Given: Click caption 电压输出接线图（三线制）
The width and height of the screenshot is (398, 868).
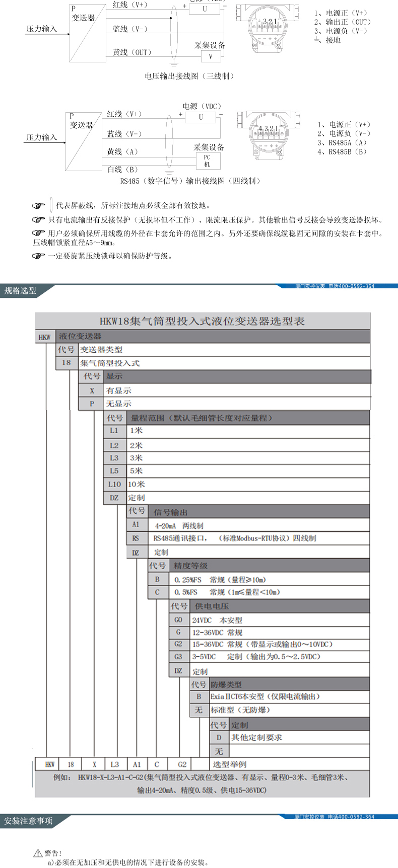Looking at the screenshot, I should (x=189, y=76).
